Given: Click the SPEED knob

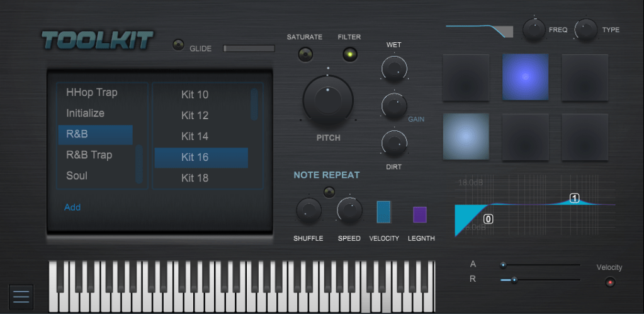Looking at the screenshot, I should pos(349,211).
